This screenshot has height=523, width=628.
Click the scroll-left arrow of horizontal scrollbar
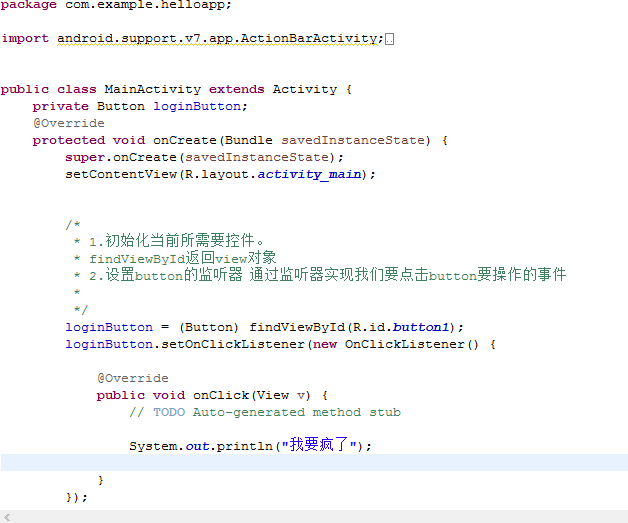pyautogui.click(x=7, y=517)
